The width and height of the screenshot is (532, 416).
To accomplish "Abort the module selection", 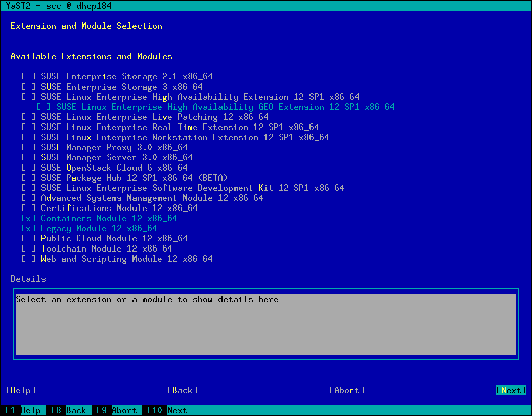I will 347,390.
